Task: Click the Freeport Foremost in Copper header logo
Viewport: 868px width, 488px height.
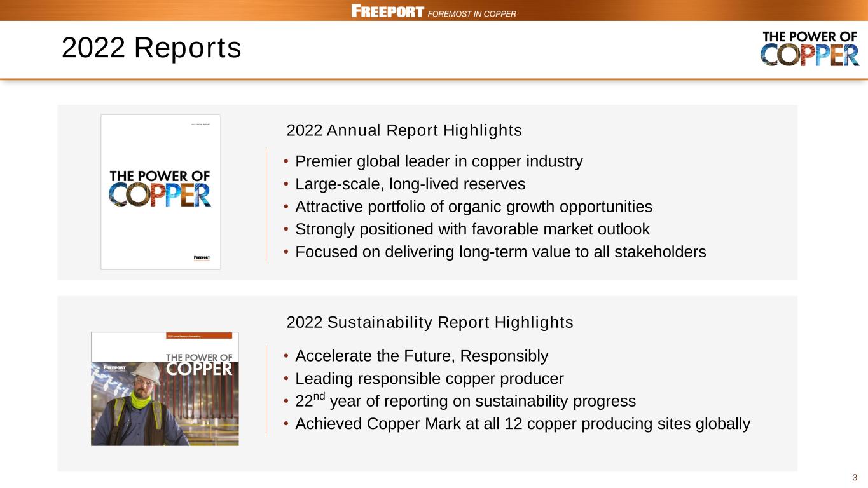Action: (x=434, y=11)
